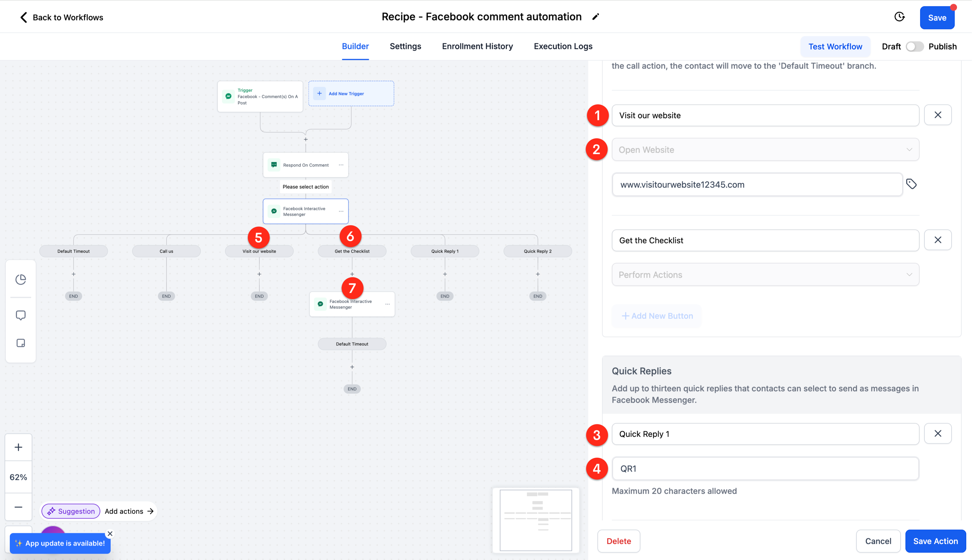
Task: Click the comment bubble sidebar icon
Action: (21, 315)
